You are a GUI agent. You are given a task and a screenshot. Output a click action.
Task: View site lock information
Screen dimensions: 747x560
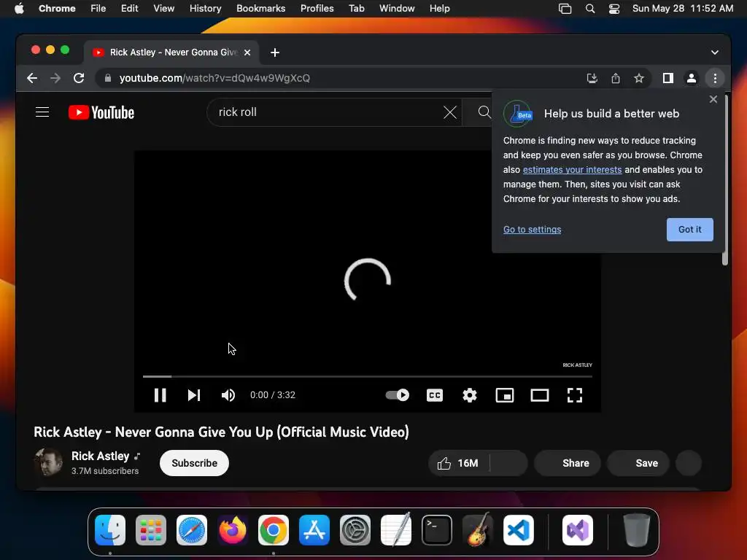click(x=108, y=78)
